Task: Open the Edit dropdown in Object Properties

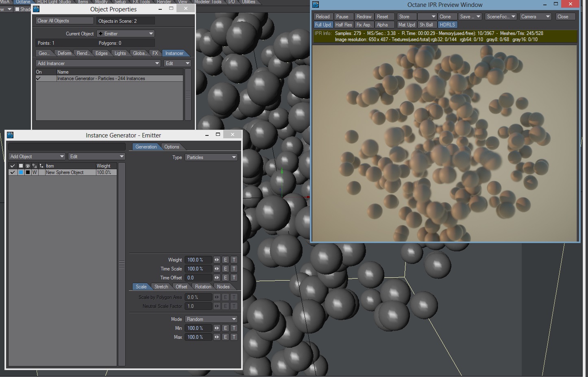Action: pyautogui.click(x=177, y=63)
